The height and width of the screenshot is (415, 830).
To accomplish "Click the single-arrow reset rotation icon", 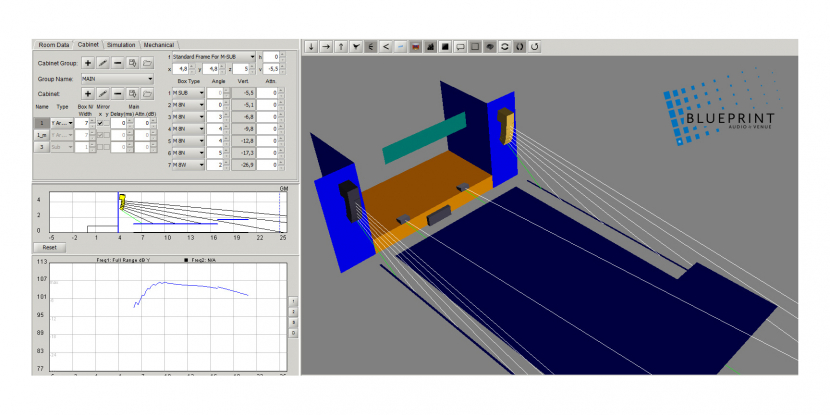I will 535,47.
